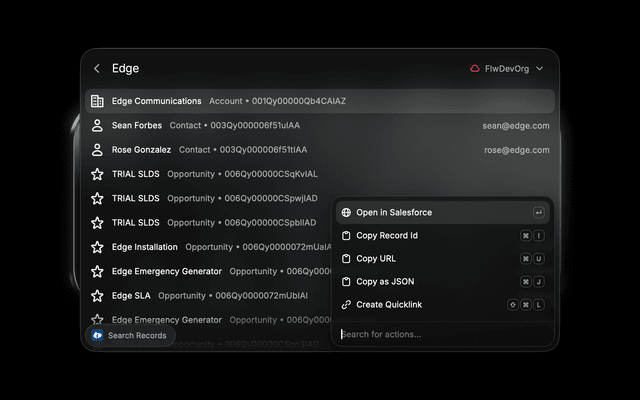The image size is (640, 400).
Task: Click the building icon for Edge Communications
Action: [x=97, y=101]
